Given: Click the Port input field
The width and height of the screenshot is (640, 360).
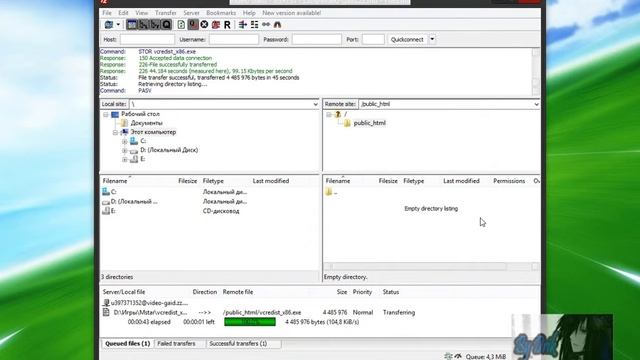Looking at the screenshot, I should click(x=373, y=40).
